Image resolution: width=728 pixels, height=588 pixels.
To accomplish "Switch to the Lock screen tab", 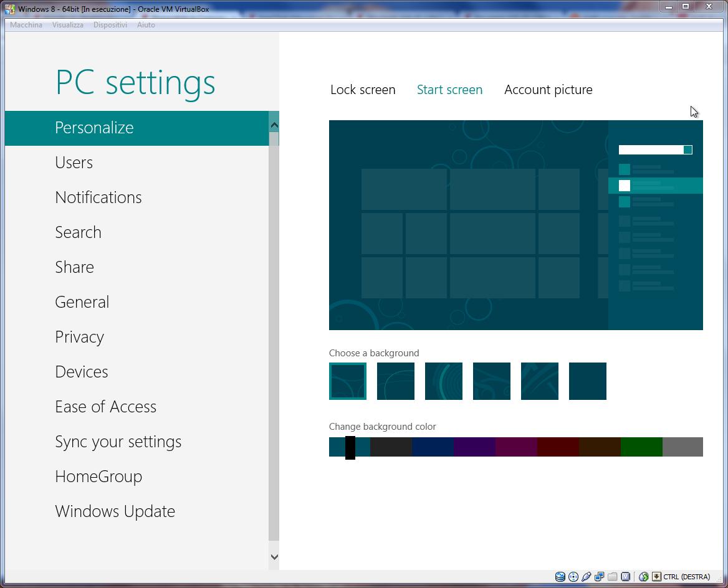I will click(363, 90).
